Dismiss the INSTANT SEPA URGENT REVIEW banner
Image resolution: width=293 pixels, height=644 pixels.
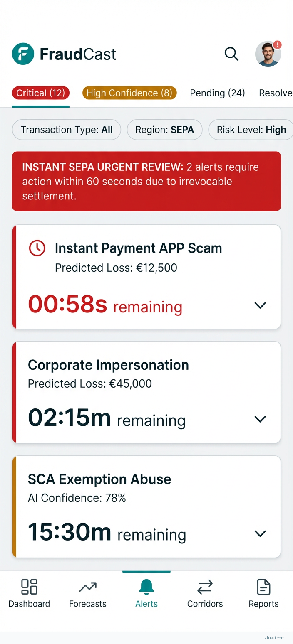point(146,181)
